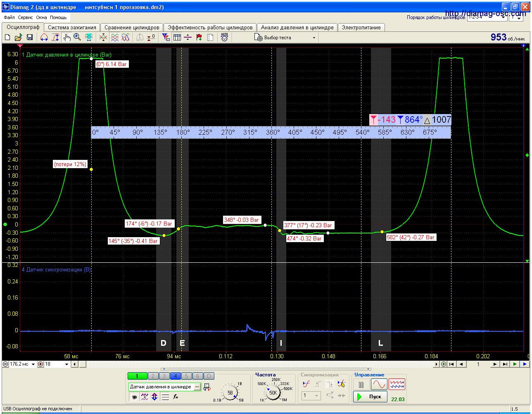Select the magnifier zoom tool
This screenshot has width=532, height=414.
point(77,38)
